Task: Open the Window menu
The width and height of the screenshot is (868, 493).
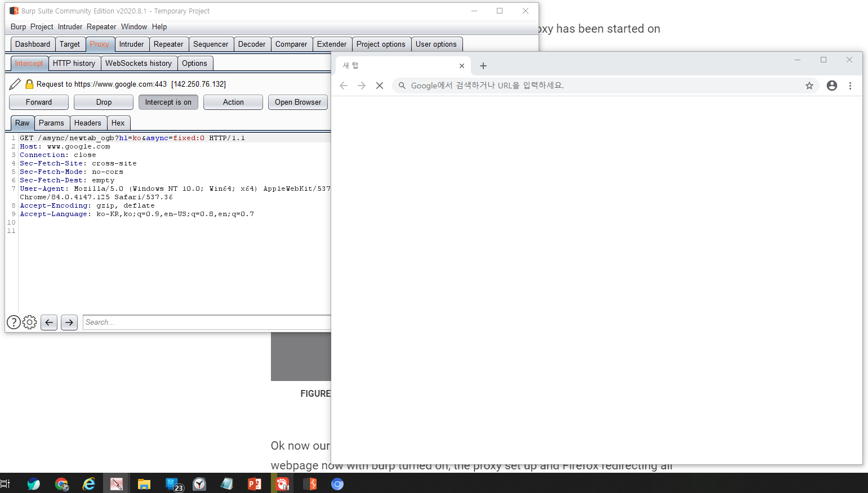Action: (134, 26)
